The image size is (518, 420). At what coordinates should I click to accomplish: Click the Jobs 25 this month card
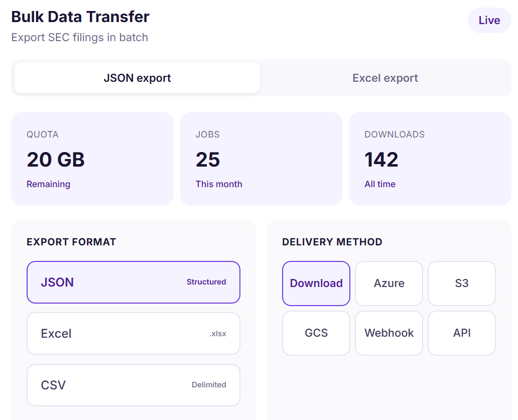pyautogui.click(x=261, y=159)
